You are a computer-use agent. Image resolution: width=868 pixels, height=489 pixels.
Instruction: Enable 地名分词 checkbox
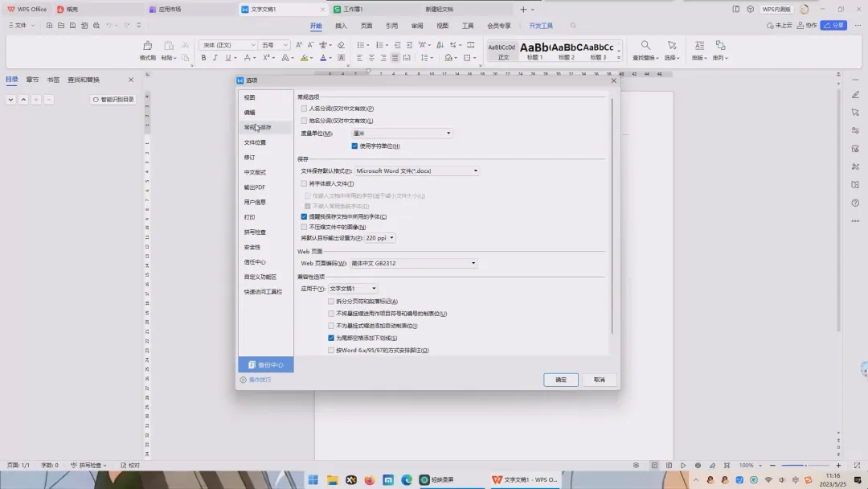[x=304, y=121]
